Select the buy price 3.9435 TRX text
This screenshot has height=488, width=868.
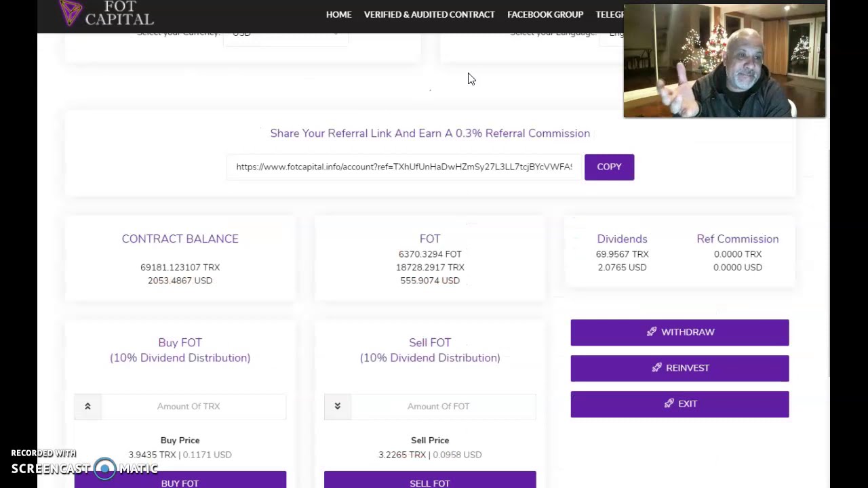[x=153, y=455]
